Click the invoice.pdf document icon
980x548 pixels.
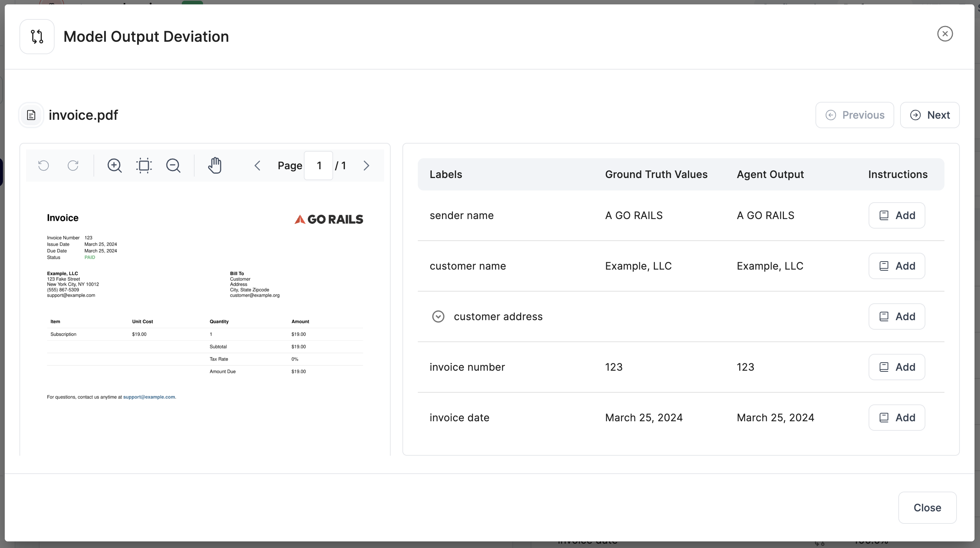tap(31, 115)
